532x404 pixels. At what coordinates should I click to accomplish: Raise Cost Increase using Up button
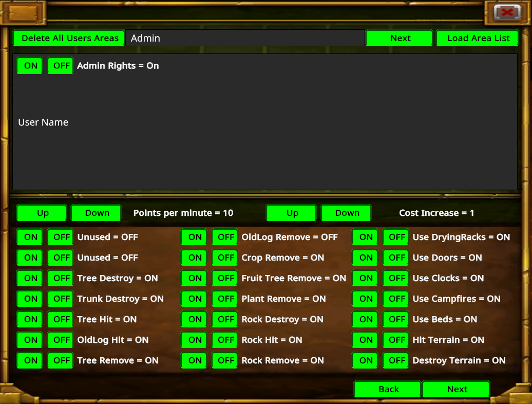point(292,213)
